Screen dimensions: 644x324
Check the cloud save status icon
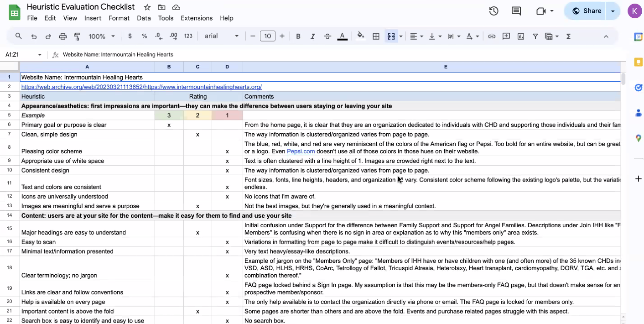pyautogui.click(x=176, y=7)
